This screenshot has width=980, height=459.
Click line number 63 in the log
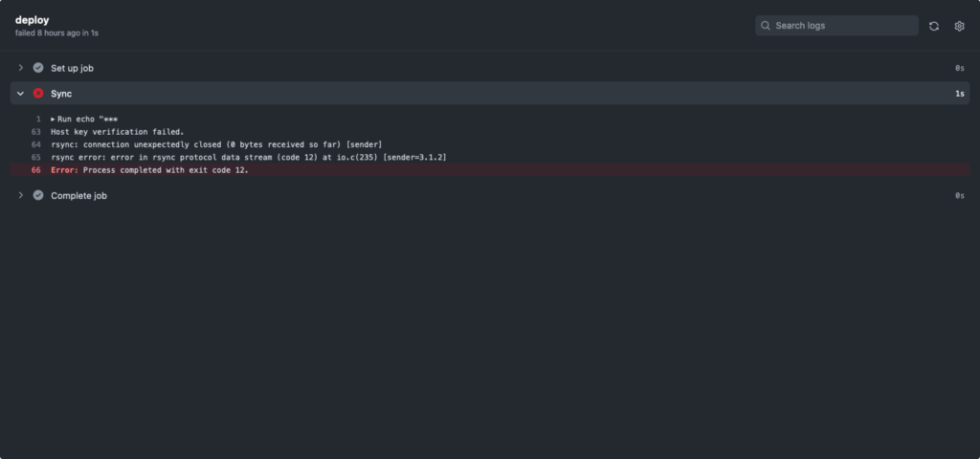pos(36,132)
